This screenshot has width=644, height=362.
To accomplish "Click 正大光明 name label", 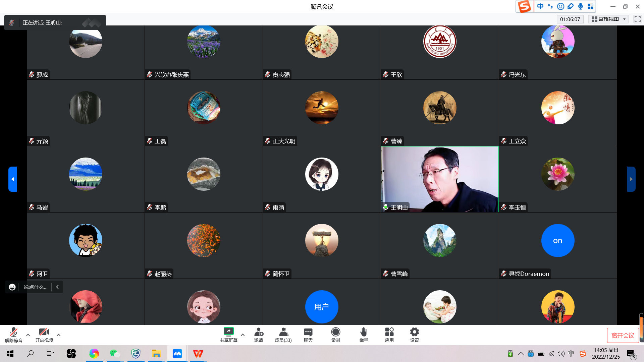I will coord(284,141).
